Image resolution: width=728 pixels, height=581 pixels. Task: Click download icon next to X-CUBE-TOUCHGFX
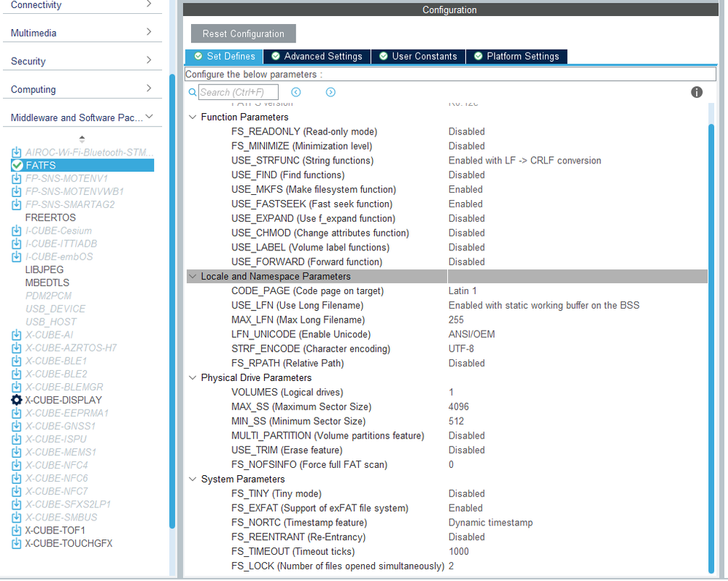[x=16, y=543]
